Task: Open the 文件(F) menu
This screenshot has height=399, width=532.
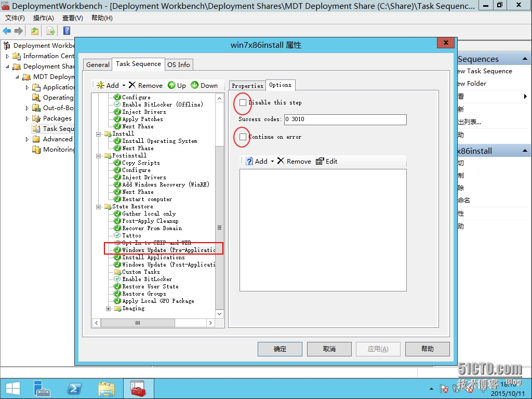Action: click(x=15, y=18)
